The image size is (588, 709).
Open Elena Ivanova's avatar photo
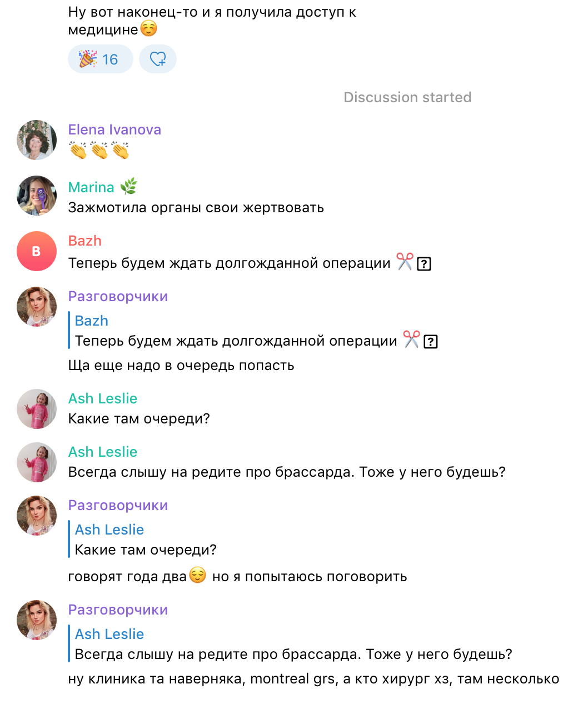37,140
